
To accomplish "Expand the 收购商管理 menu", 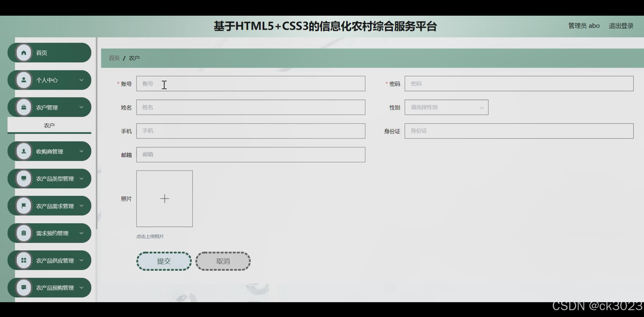I will pyautogui.click(x=82, y=151).
